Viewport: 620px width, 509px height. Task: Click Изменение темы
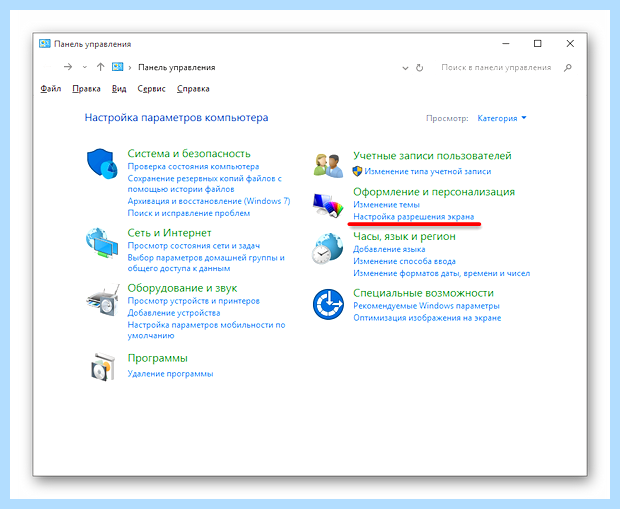point(386,204)
